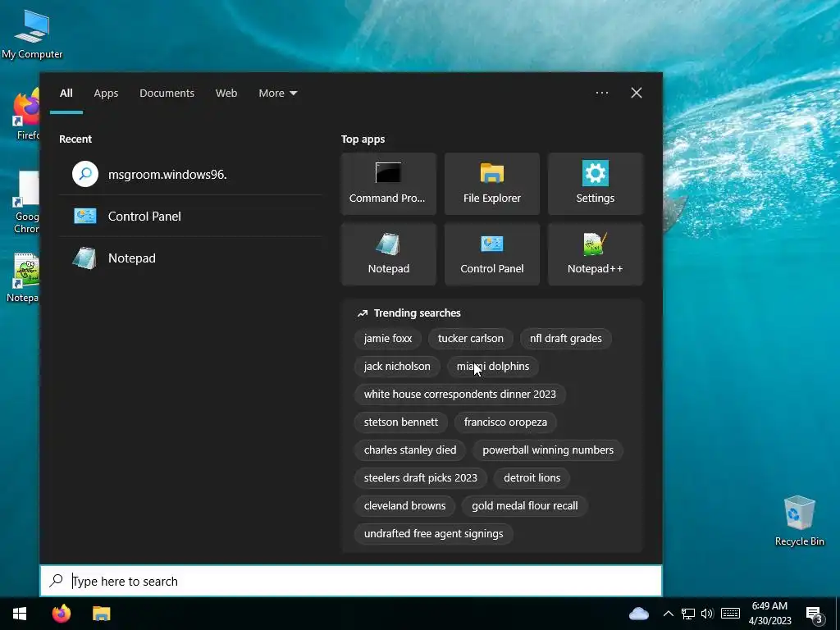Search gold medal flour recall

[524, 505]
